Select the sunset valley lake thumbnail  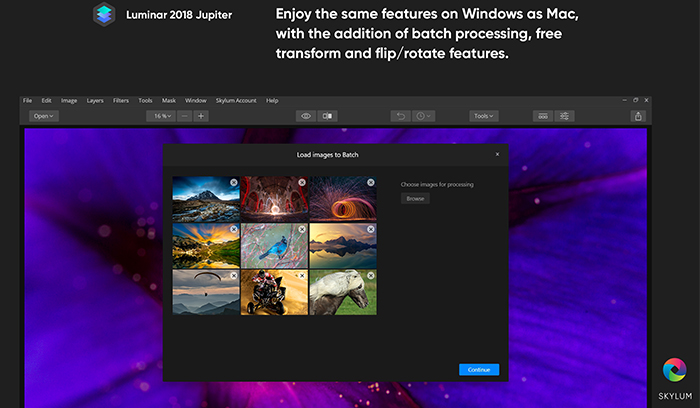(x=206, y=246)
